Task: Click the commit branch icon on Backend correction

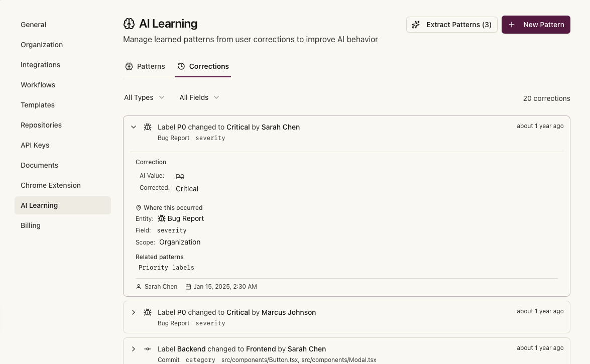Action: click(147, 348)
